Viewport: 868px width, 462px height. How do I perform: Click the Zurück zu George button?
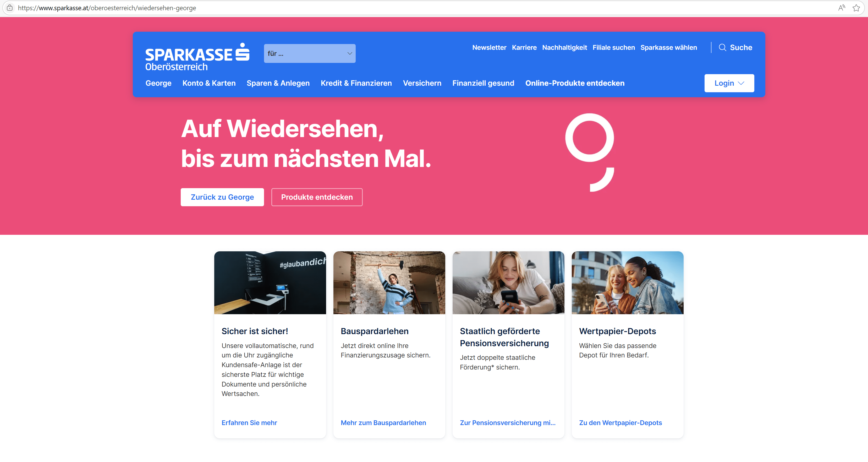pyautogui.click(x=222, y=197)
